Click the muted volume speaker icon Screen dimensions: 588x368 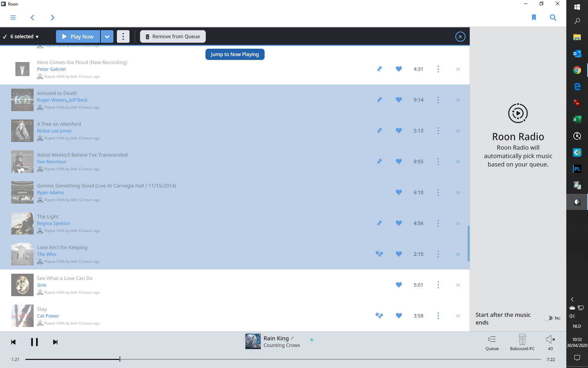pos(550,339)
